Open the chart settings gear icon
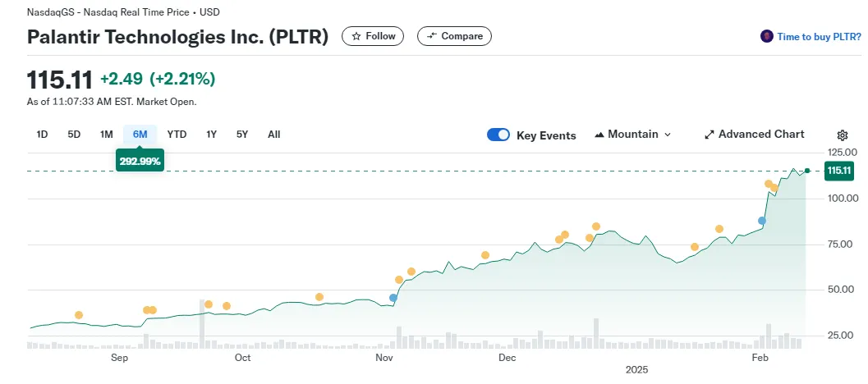The image size is (868, 384). coord(843,135)
